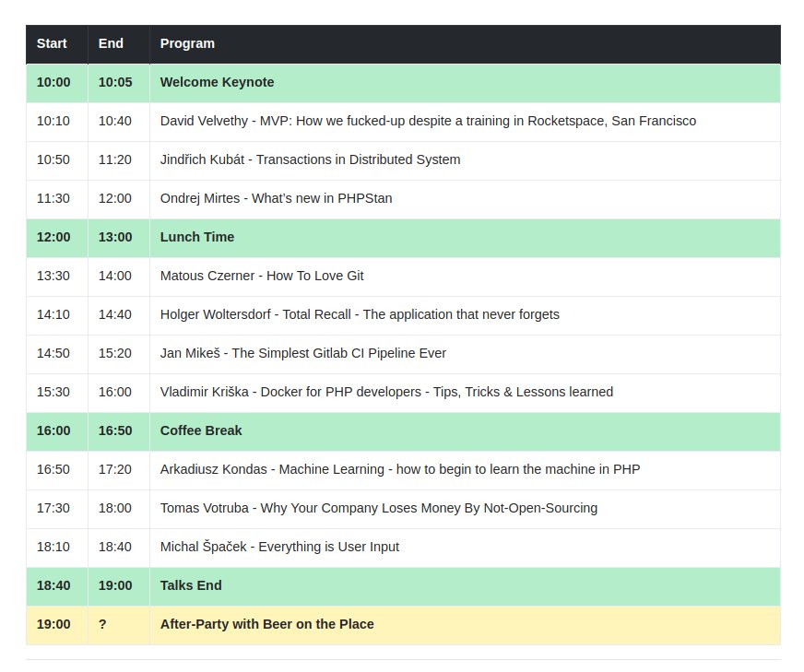Click the Talks End row
Image resolution: width=804 pixels, height=672 pixels.
point(193,585)
